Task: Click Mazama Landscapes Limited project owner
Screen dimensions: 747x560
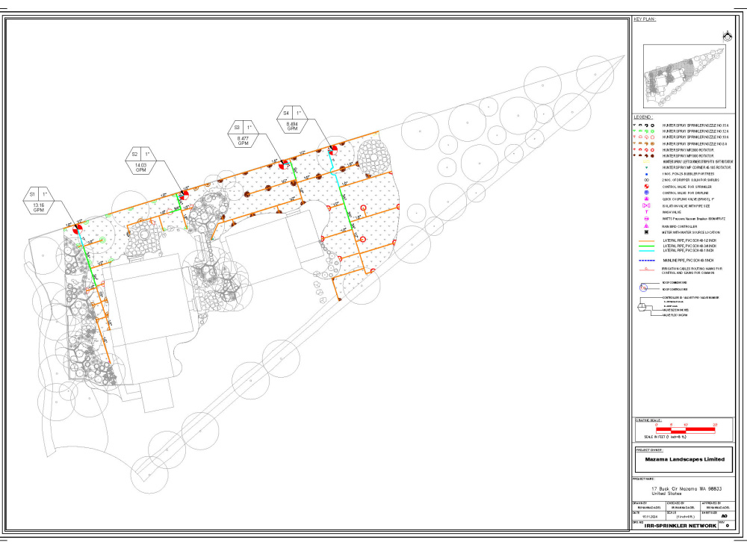Action: [684, 459]
